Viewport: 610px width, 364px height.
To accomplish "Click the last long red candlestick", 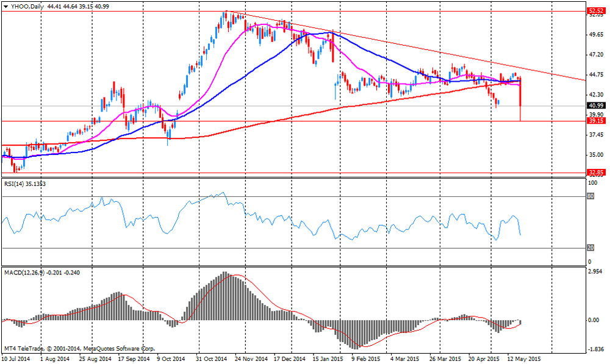I will tap(520, 99).
